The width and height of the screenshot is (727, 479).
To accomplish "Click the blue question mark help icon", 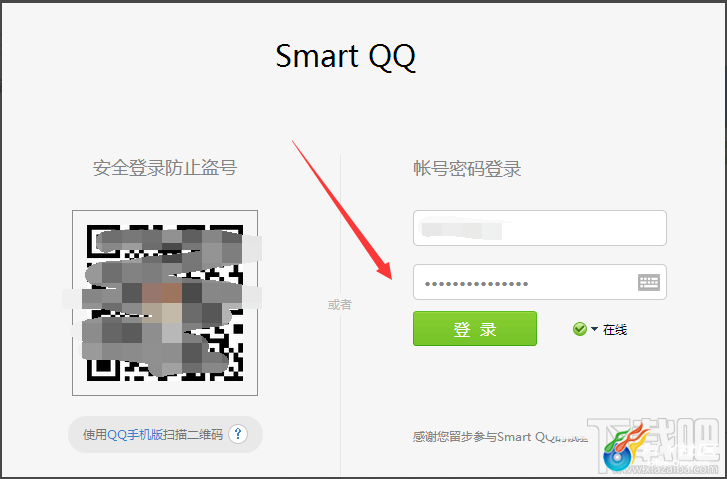I will coord(238,434).
